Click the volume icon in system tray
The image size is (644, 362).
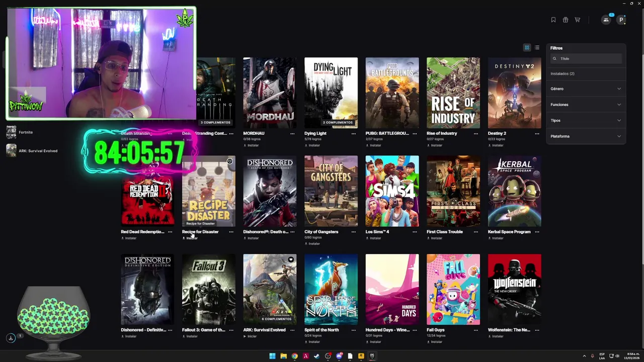click(617, 356)
